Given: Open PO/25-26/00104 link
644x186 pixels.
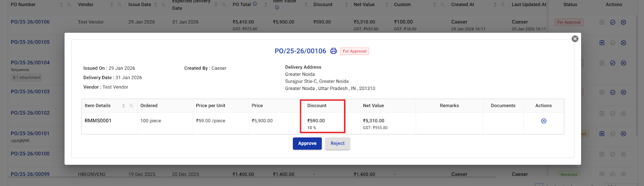Looking at the screenshot, I should (x=30, y=63).
